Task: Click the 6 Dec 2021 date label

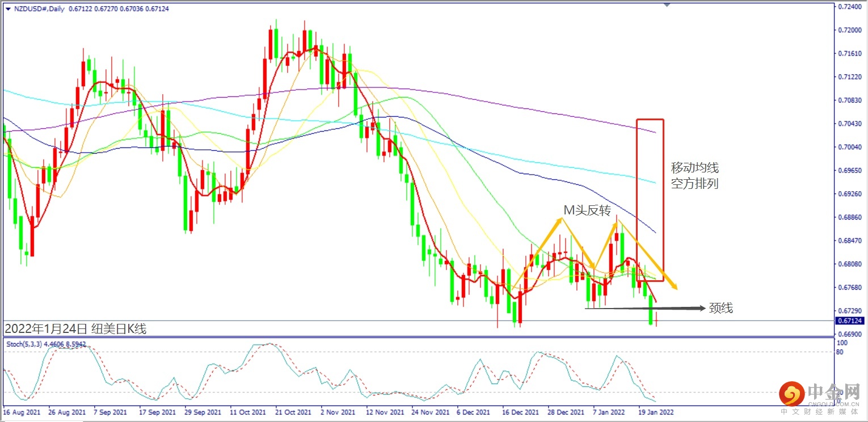Action: [x=474, y=412]
